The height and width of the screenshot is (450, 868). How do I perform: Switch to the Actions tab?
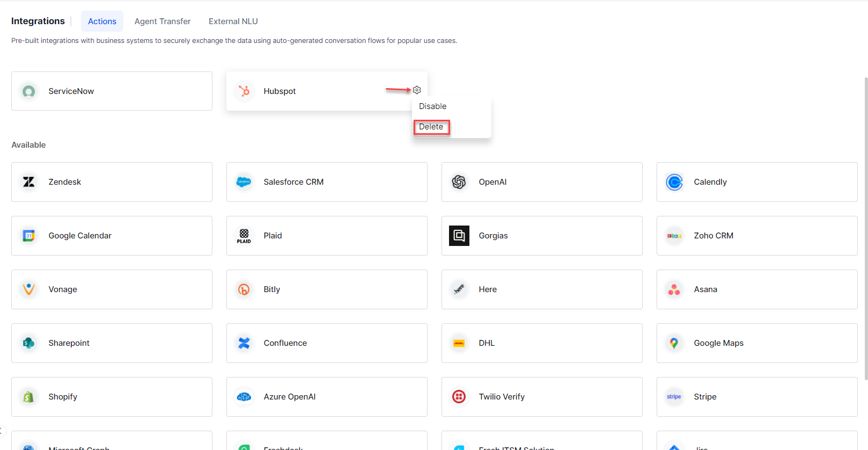coord(102,21)
